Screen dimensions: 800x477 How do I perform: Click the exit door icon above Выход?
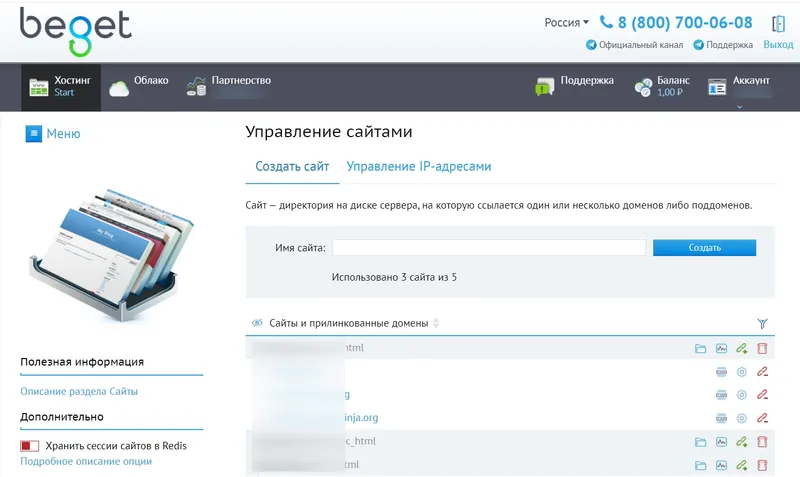tap(778, 23)
